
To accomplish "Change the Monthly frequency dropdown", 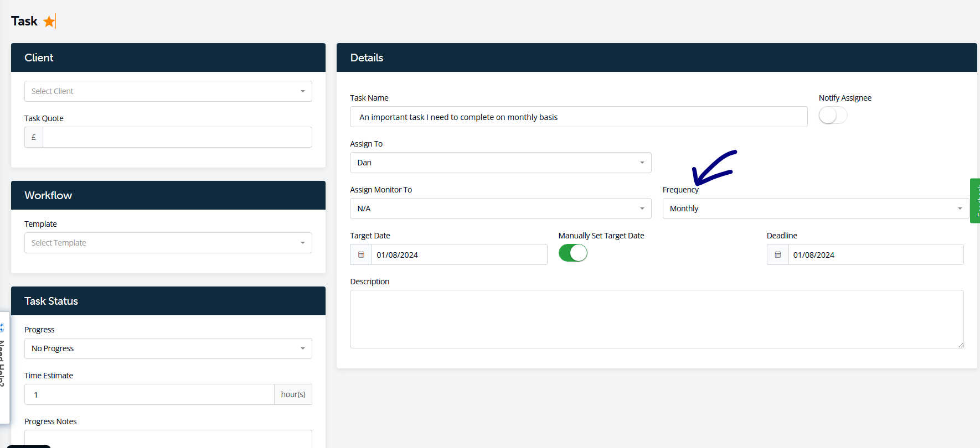I will coord(815,209).
